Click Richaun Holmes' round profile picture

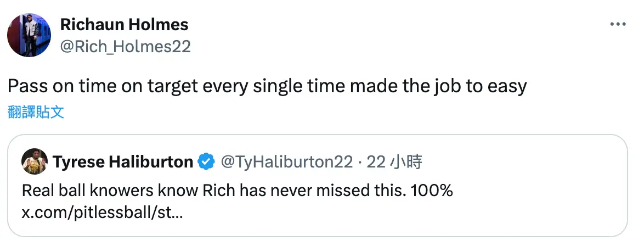click(29, 35)
